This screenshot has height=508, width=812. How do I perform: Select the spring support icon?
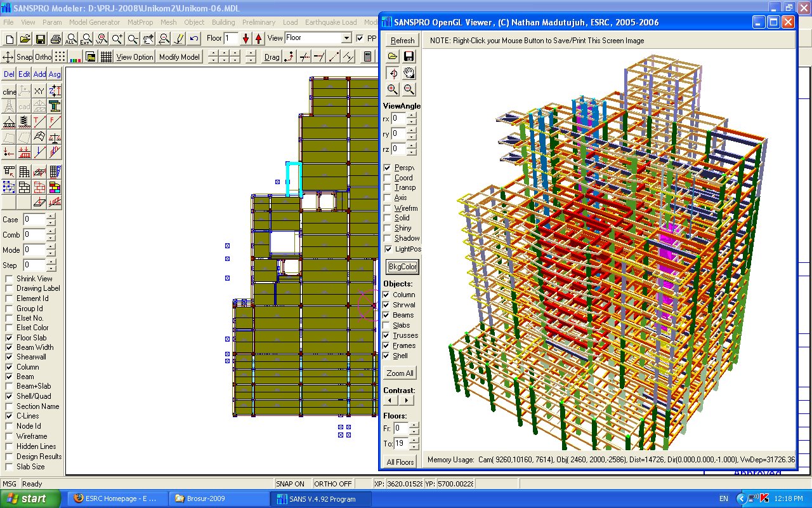pyautogui.click(x=25, y=121)
